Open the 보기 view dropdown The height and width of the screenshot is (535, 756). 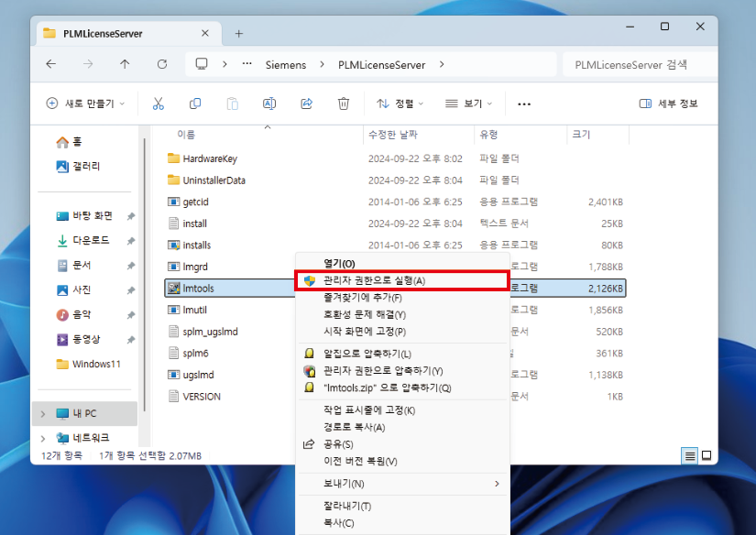pyautogui.click(x=468, y=104)
